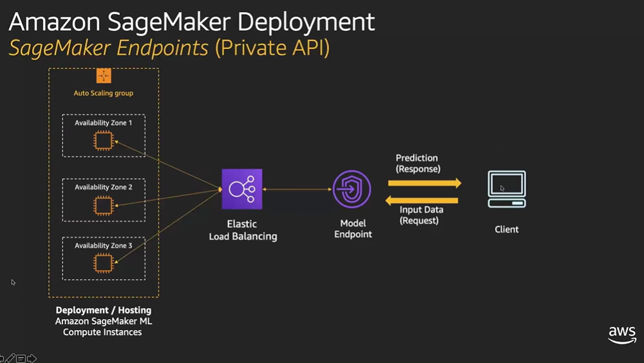644x363 pixels.
Task: Click the 'Deployment / Hosting' bold text
Action: tap(104, 310)
